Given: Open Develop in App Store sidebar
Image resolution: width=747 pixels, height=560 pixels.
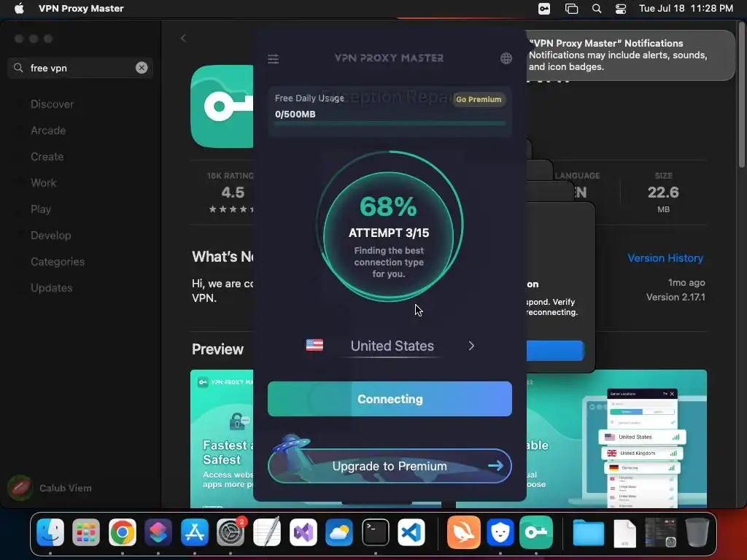Looking at the screenshot, I should point(50,236).
